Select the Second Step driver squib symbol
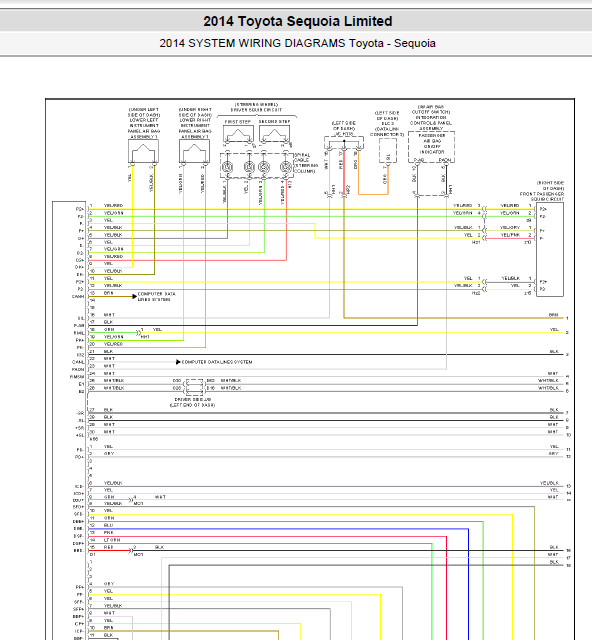The image size is (592, 640). click(275, 134)
